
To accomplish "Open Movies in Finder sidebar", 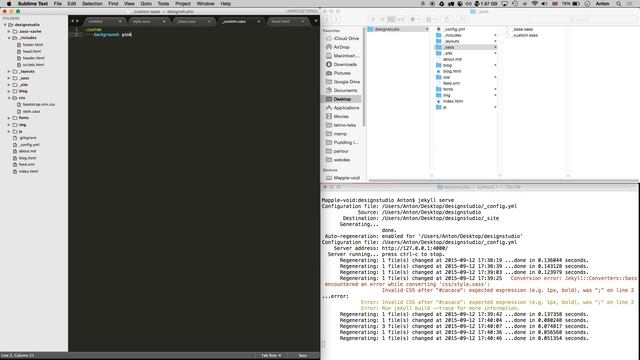I will pos(338,116).
